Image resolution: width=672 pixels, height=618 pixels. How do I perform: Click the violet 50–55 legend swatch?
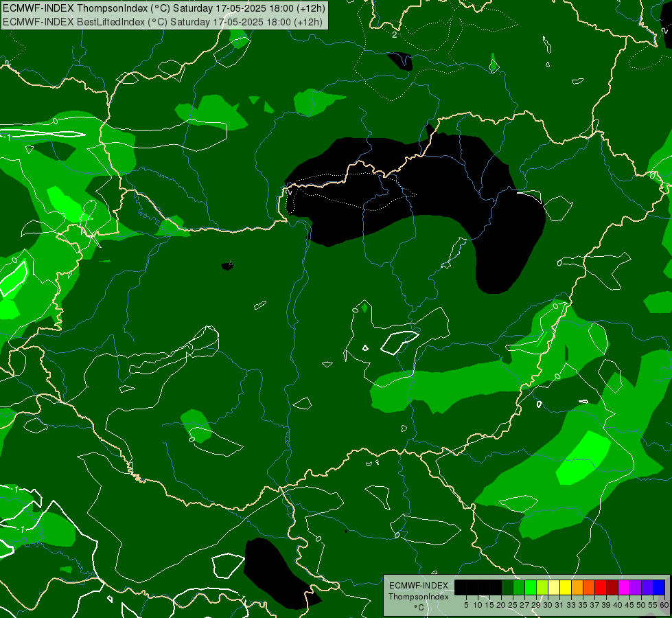point(647,587)
